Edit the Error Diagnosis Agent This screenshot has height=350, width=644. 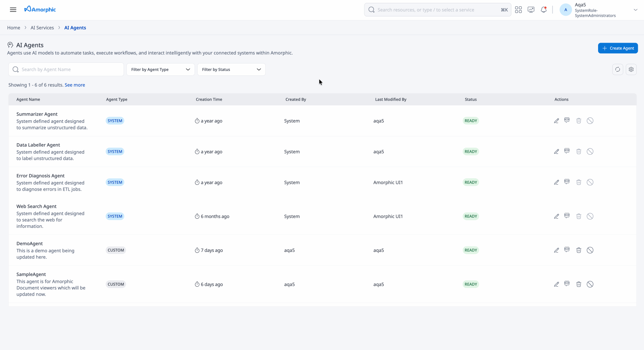557,182
